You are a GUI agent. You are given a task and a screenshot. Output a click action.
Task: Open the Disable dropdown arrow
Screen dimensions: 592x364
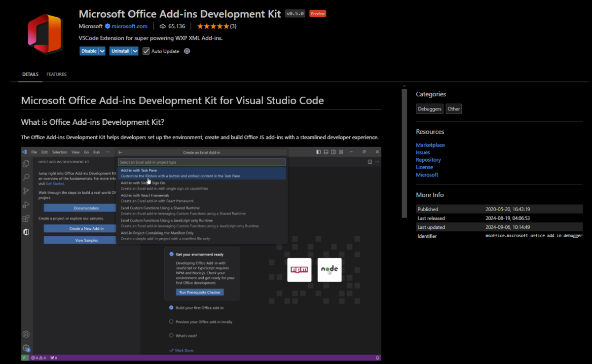click(101, 51)
